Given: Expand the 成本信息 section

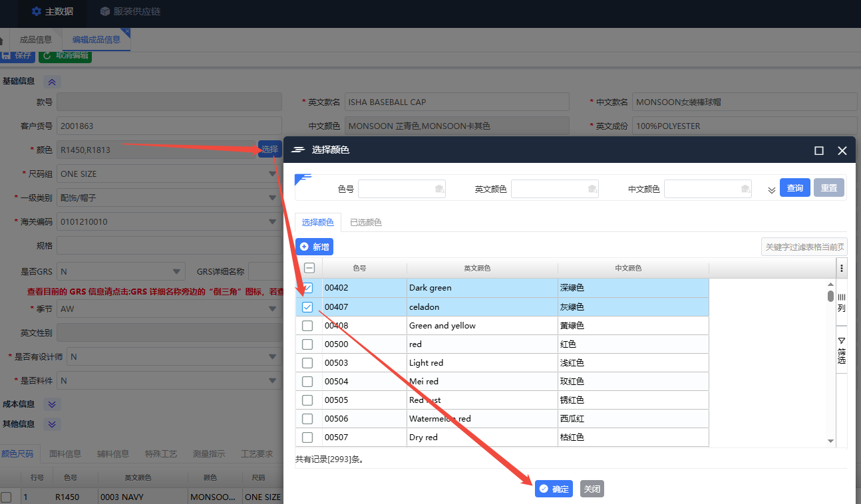Looking at the screenshot, I should [x=53, y=404].
